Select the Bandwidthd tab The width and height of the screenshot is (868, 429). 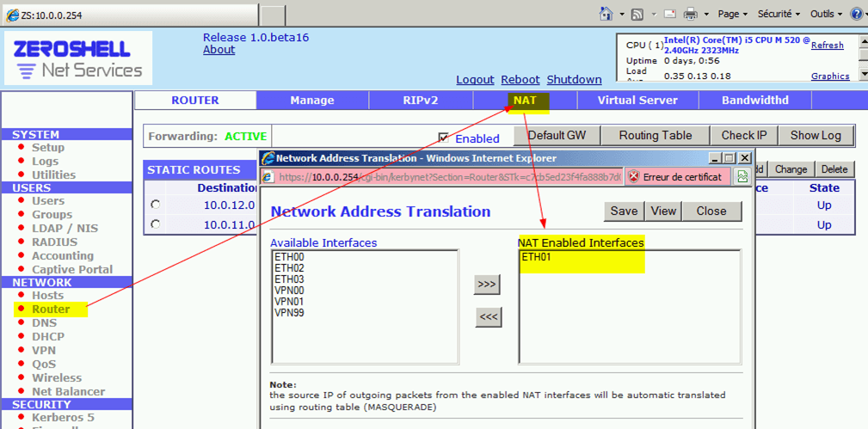point(755,101)
